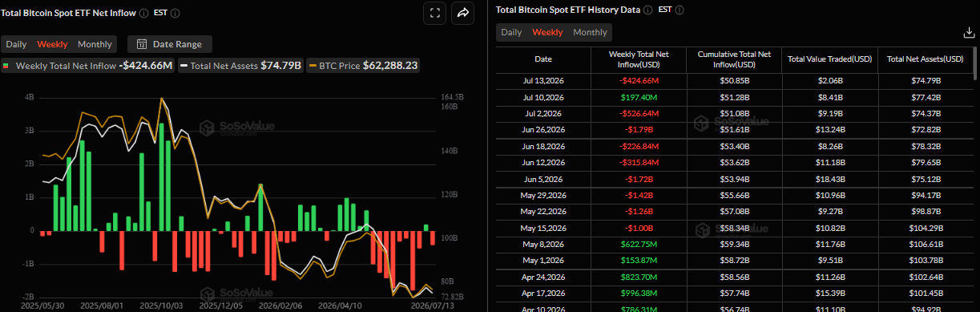
Task: Download the history data table
Action: click(968, 33)
